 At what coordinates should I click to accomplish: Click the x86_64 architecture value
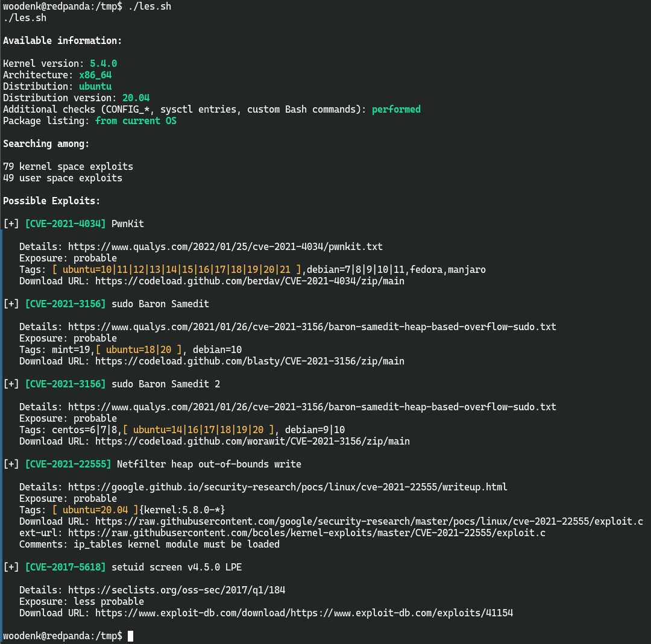(95, 75)
